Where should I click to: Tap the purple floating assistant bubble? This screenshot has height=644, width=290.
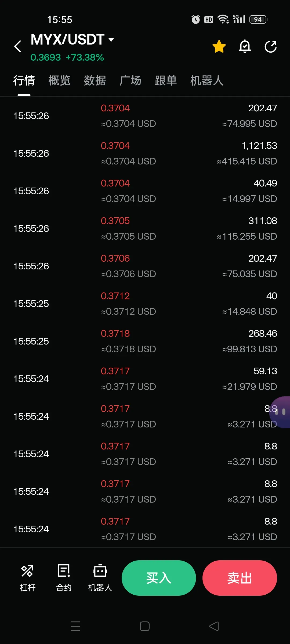[x=280, y=412]
